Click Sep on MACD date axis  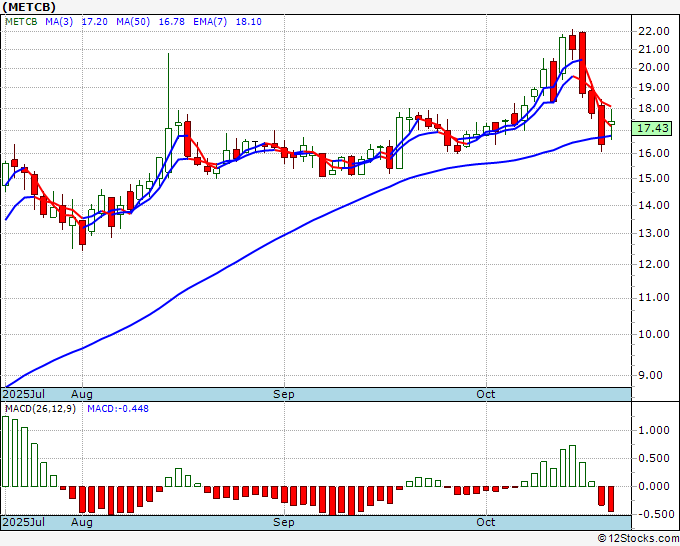pos(284,522)
